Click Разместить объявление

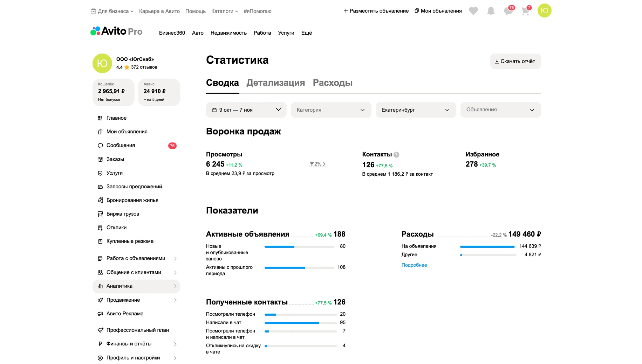[376, 11]
